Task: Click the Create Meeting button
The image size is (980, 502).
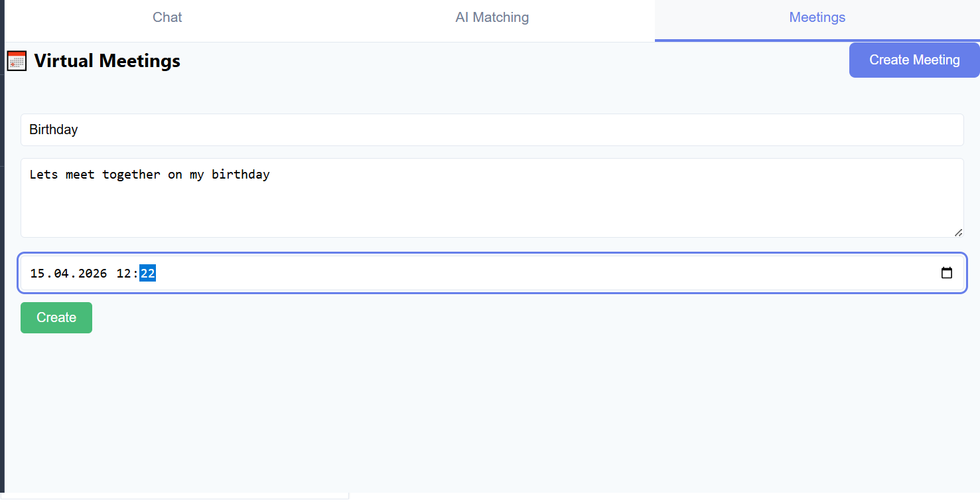Action: pyautogui.click(x=914, y=60)
